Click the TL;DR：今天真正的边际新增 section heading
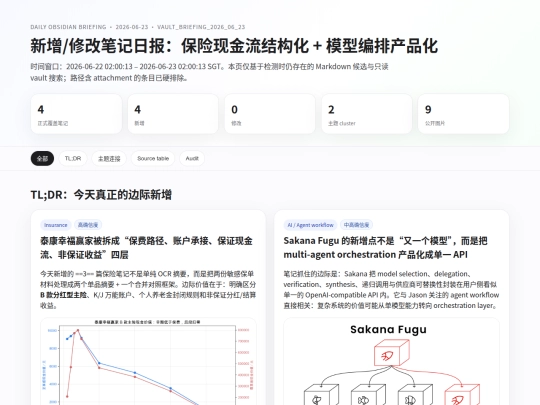 point(101,195)
